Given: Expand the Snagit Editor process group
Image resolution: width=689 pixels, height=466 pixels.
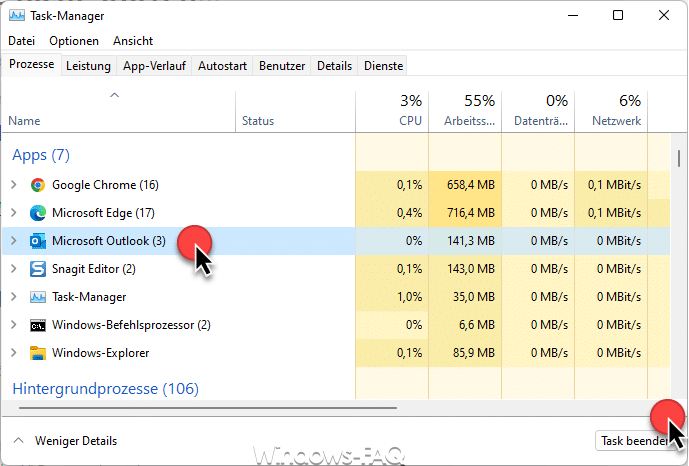Looking at the screenshot, I should click(14, 269).
